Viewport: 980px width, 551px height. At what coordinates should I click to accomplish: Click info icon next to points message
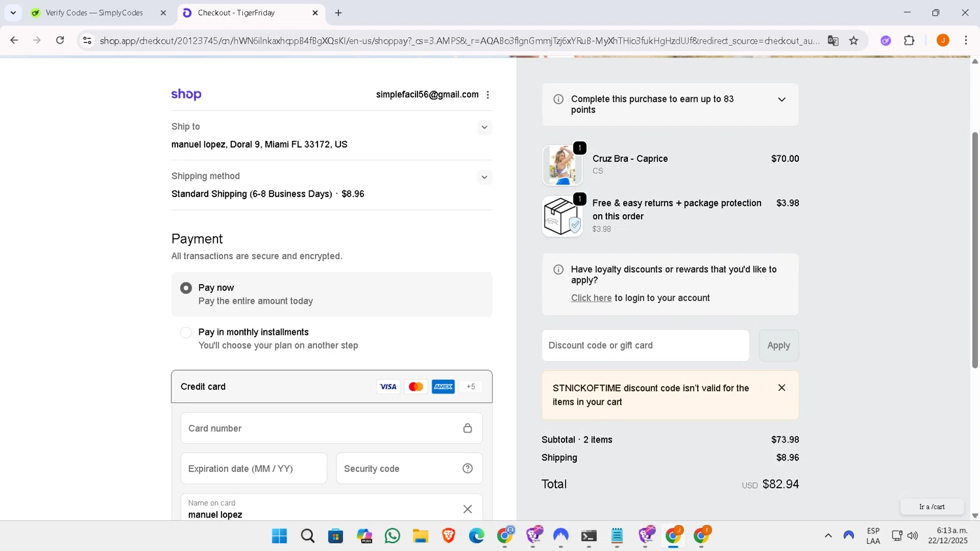pyautogui.click(x=559, y=99)
